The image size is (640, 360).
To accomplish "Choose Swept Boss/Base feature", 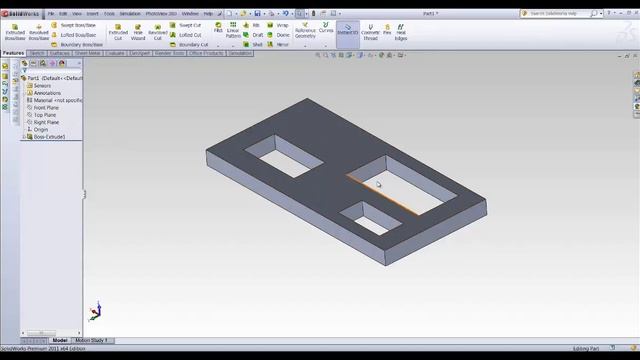I will point(74,25).
